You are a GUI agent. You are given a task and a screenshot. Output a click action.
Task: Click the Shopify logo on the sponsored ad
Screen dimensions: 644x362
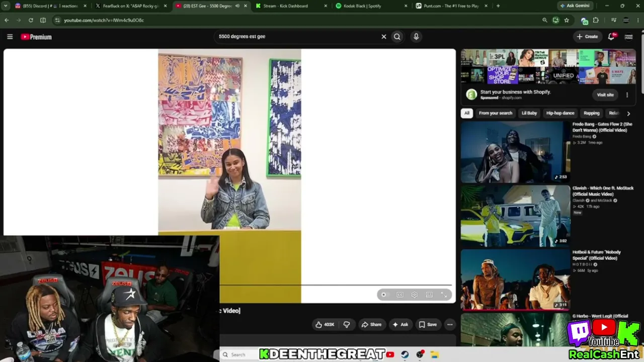coord(471,95)
